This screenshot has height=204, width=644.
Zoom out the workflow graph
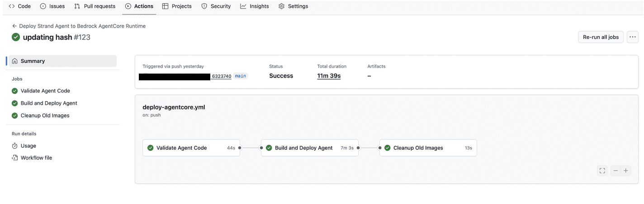(616, 171)
